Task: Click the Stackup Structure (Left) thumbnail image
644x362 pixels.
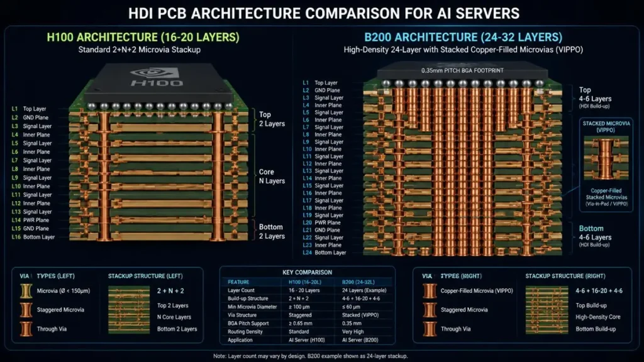Action: coord(128,309)
